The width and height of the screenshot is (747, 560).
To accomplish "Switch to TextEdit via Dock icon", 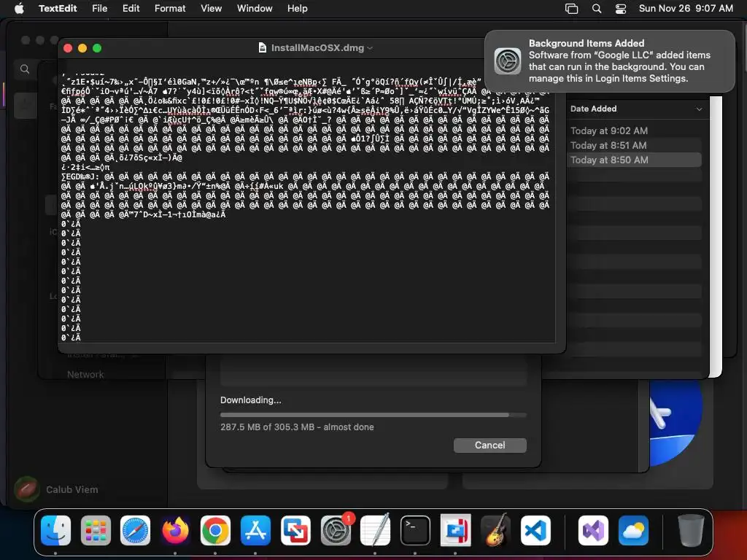I will tap(376, 530).
